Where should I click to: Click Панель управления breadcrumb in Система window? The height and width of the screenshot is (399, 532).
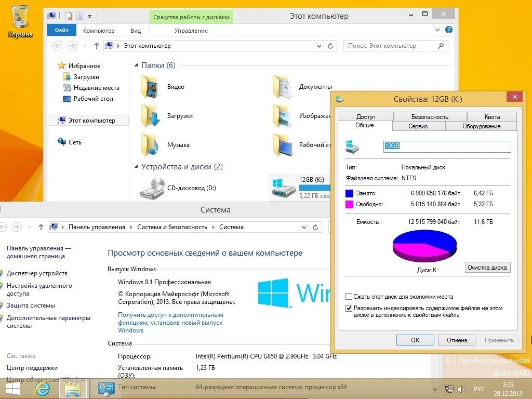click(97, 227)
